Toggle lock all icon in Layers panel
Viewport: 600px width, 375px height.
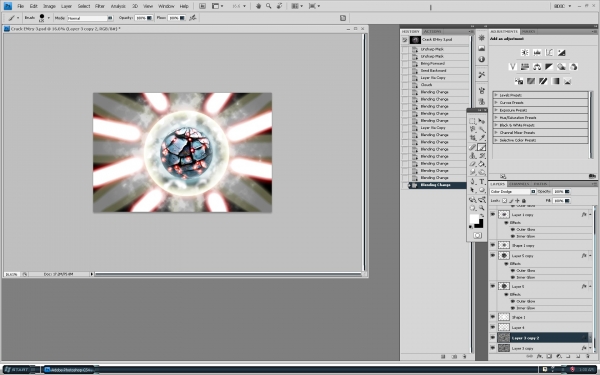[524, 201]
